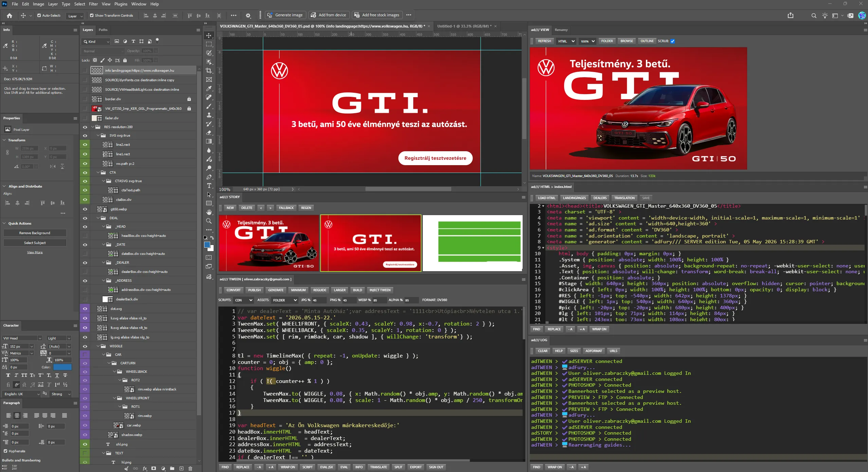This screenshot has height=472, width=868.
Task: Select the Horizontal Type tool
Action: tap(209, 186)
